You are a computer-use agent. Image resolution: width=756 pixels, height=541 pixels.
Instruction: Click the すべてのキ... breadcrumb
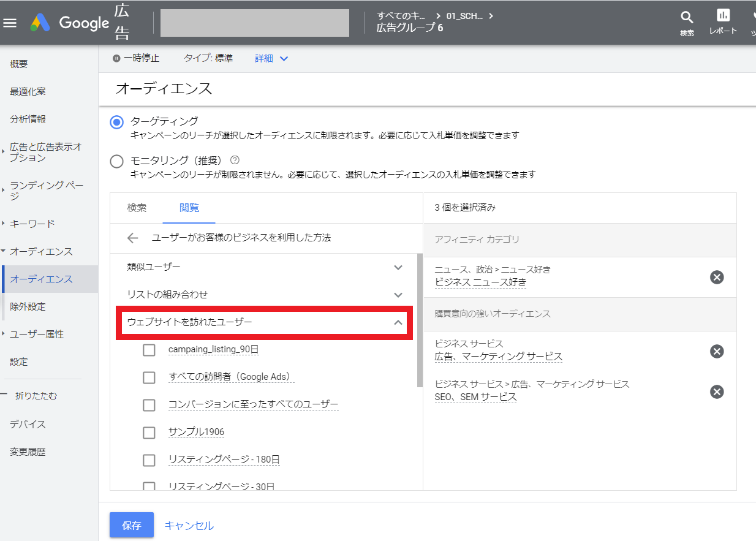401,16
